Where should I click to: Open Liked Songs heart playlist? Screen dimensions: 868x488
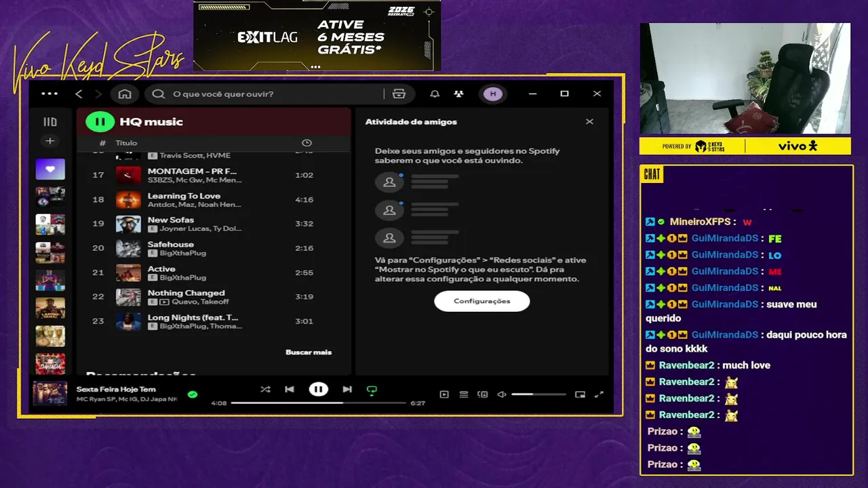(x=50, y=169)
